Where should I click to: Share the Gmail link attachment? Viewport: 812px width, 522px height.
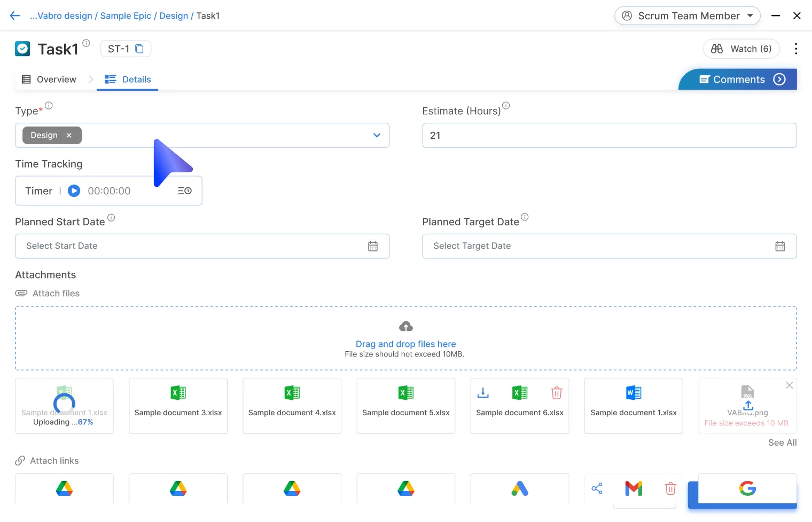[597, 488]
